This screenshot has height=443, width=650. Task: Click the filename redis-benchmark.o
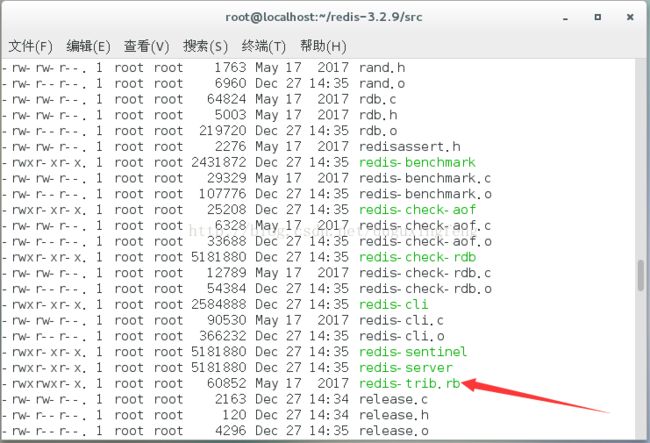click(x=425, y=194)
